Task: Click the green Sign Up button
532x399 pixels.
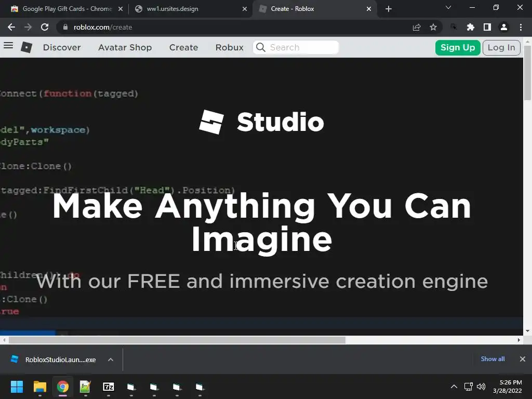Action: point(458,47)
